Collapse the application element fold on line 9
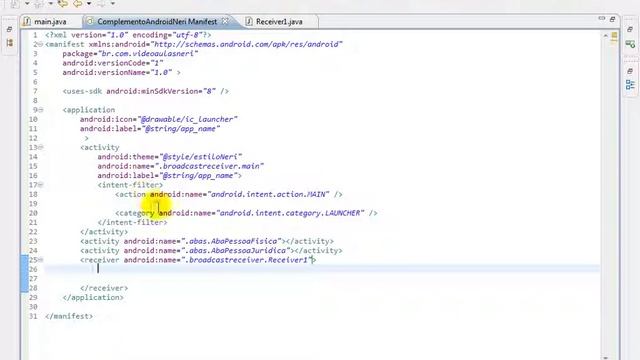Image resolution: width=640 pixels, height=360 pixels. click(x=40, y=110)
